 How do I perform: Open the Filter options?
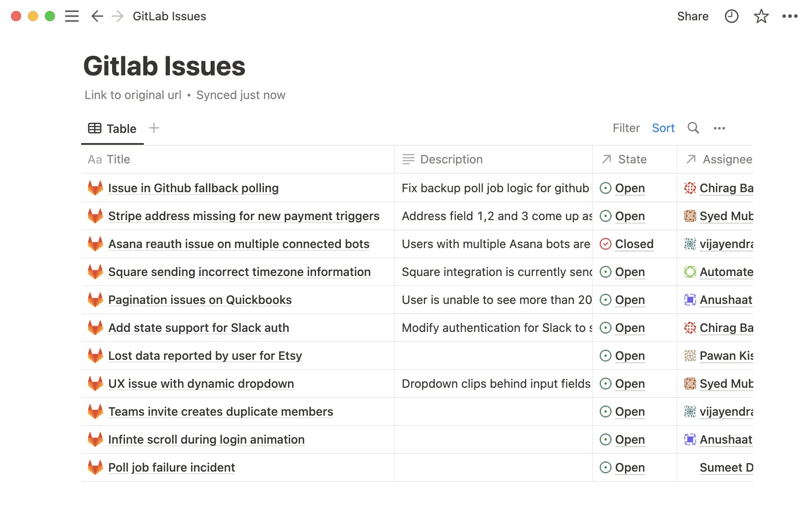click(626, 128)
